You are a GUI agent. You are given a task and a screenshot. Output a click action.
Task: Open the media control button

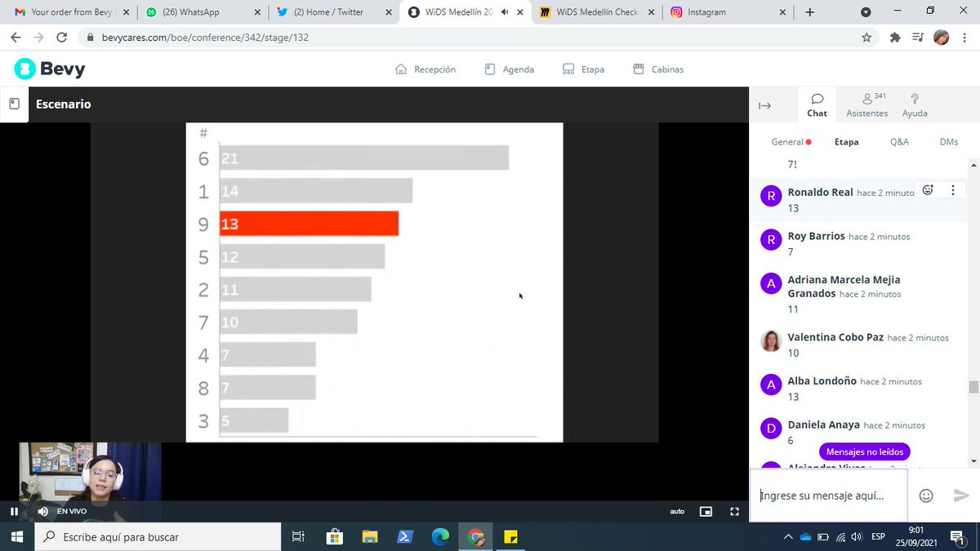(x=918, y=38)
